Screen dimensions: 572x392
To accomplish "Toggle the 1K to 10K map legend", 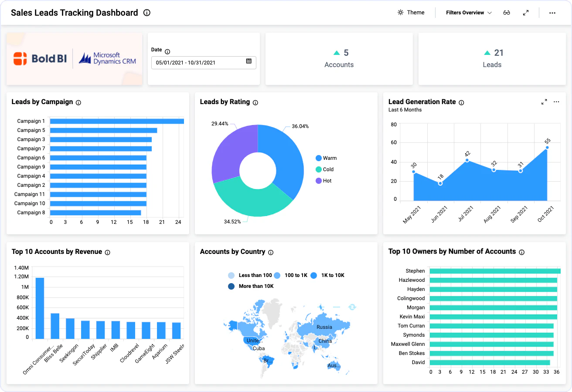I will [x=327, y=275].
